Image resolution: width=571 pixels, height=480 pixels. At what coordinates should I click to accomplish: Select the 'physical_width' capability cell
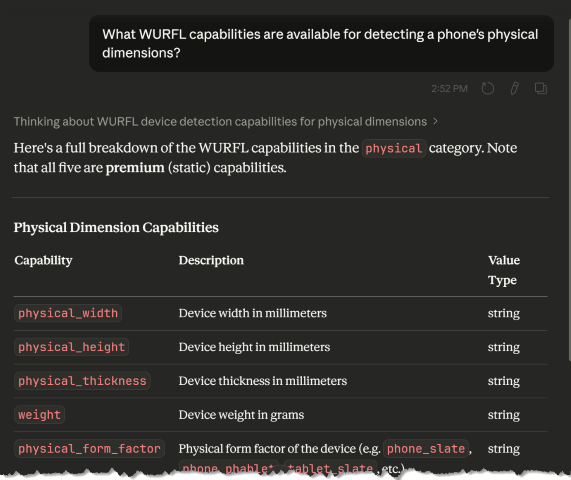click(68, 313)
